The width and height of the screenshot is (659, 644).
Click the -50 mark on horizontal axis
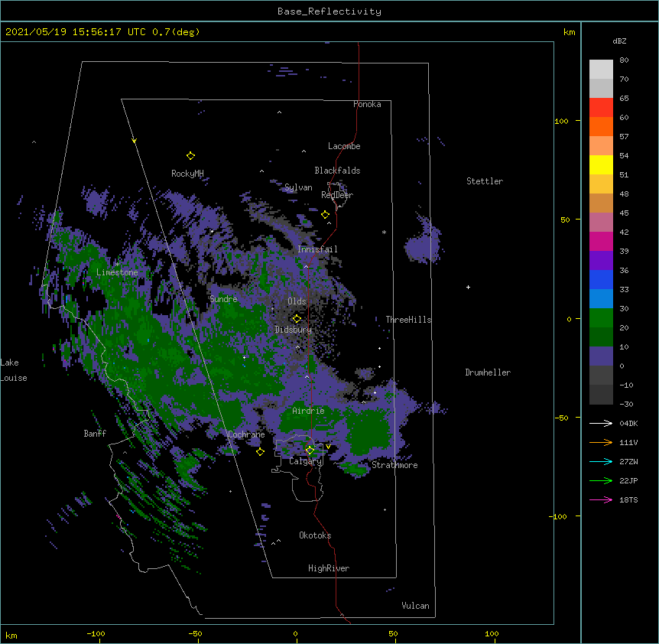coord(195,633)
